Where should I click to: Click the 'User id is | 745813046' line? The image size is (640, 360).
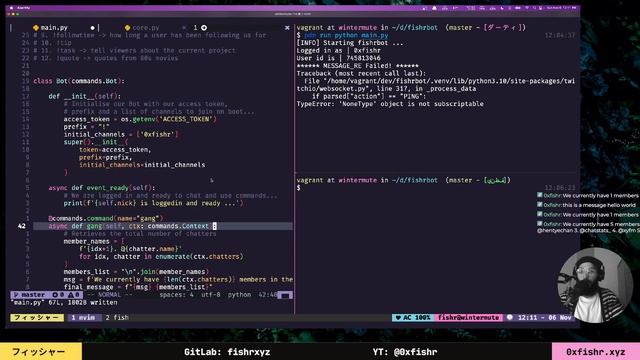[338, 58]
